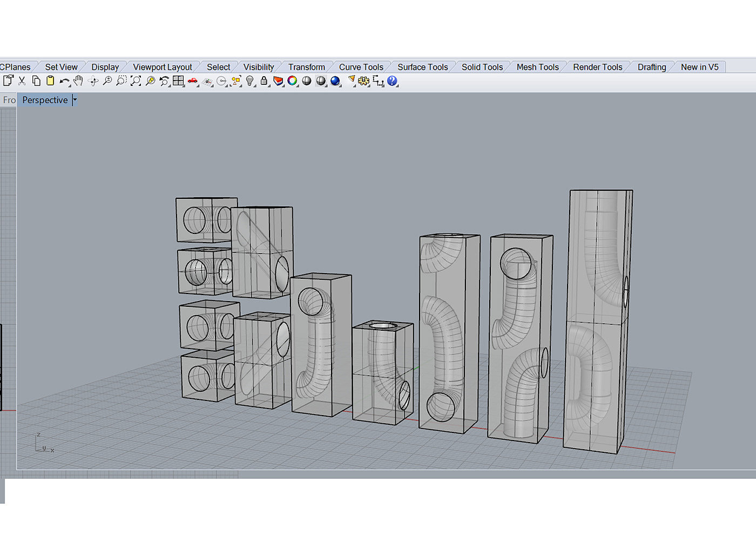Image resolution: width=756 pixels, height=535 pixels.
Task: Click the Paste clipboard icon
Action: tap(50, 81)
